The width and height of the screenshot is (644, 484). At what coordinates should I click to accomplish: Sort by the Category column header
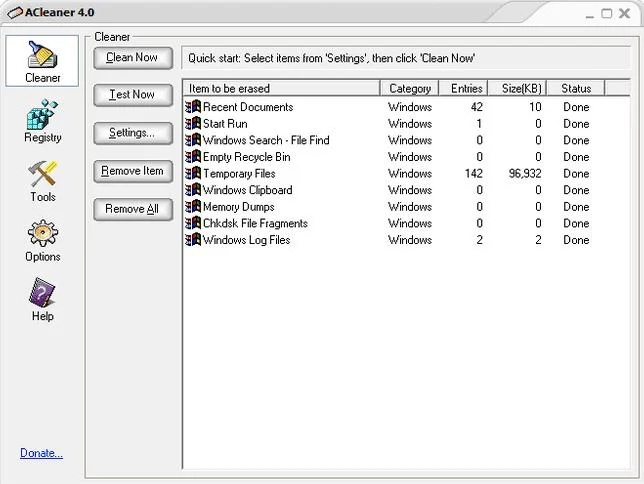point(409,88)
